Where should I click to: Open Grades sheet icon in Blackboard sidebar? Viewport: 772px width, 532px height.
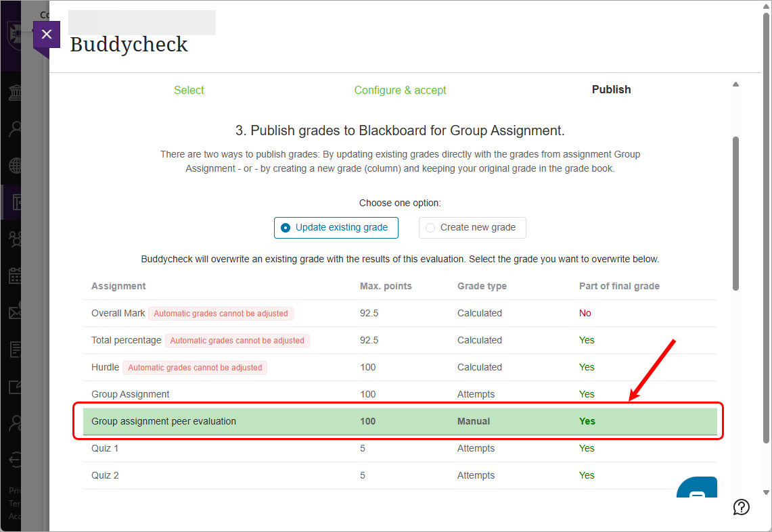(16, 349)
